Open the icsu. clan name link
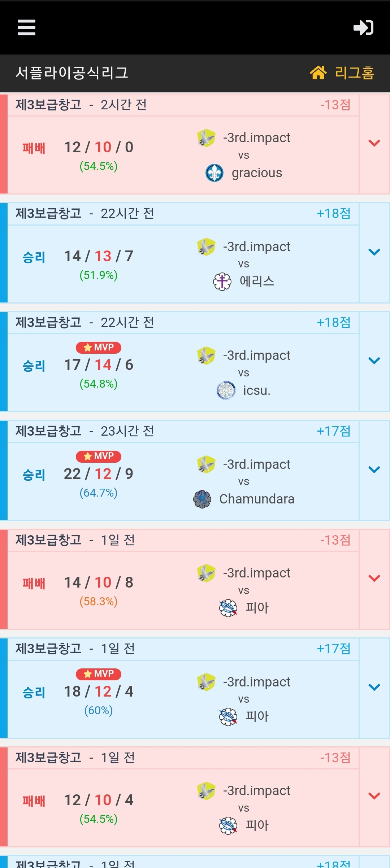 257,390
